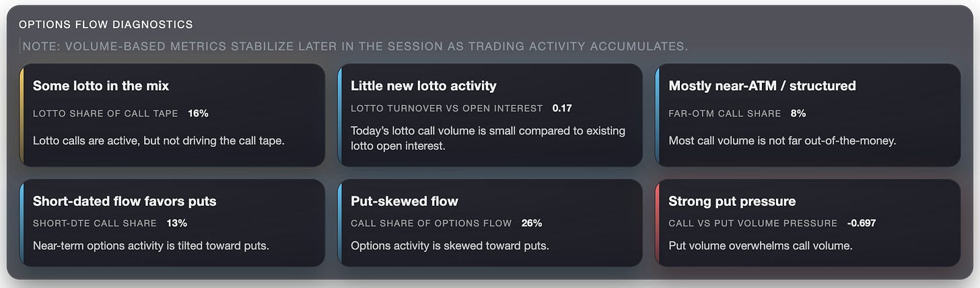Click the 0.17 lotto turnover value
Screen dimensions: 980x288
tap(562, 108)
